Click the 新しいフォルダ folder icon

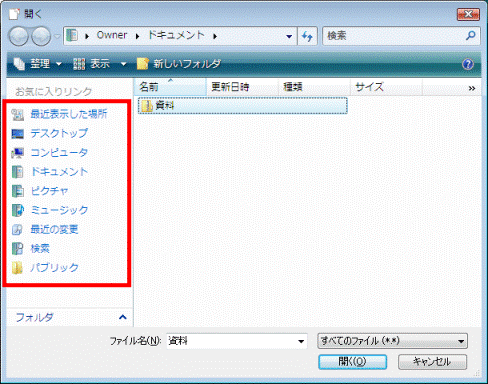(x=142, y=63)
